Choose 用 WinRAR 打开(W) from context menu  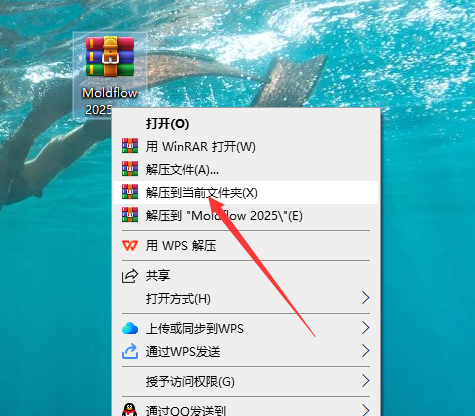pos(246,147)
